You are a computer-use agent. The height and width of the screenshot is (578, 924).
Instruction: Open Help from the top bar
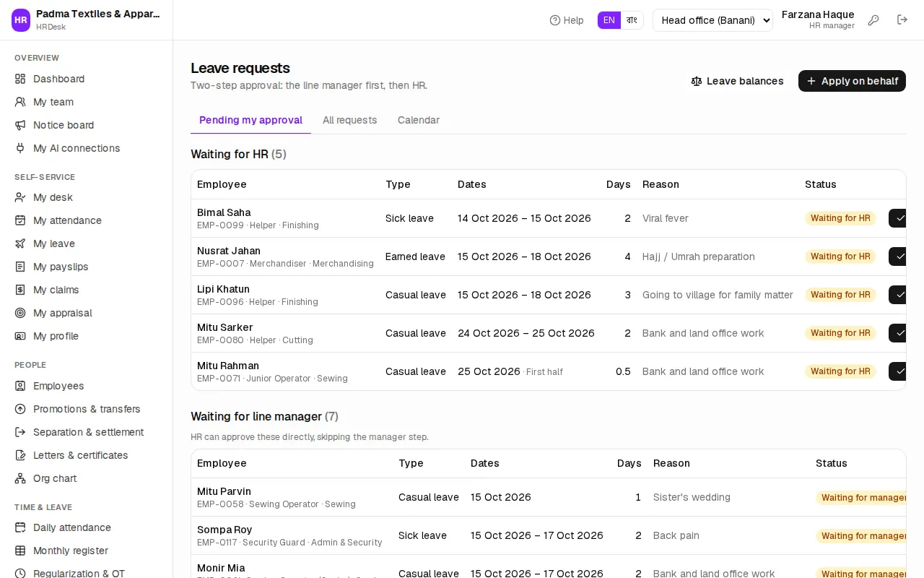[x=567, y=20]
